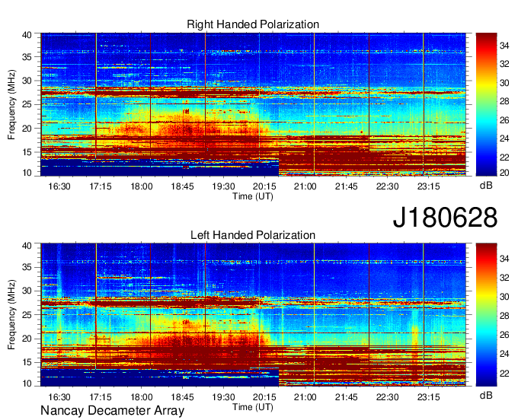Viewport: 518px width, 420px height.
Task: Click the 16:30 time tick of Left Handed plot
Action: [59, 396]
